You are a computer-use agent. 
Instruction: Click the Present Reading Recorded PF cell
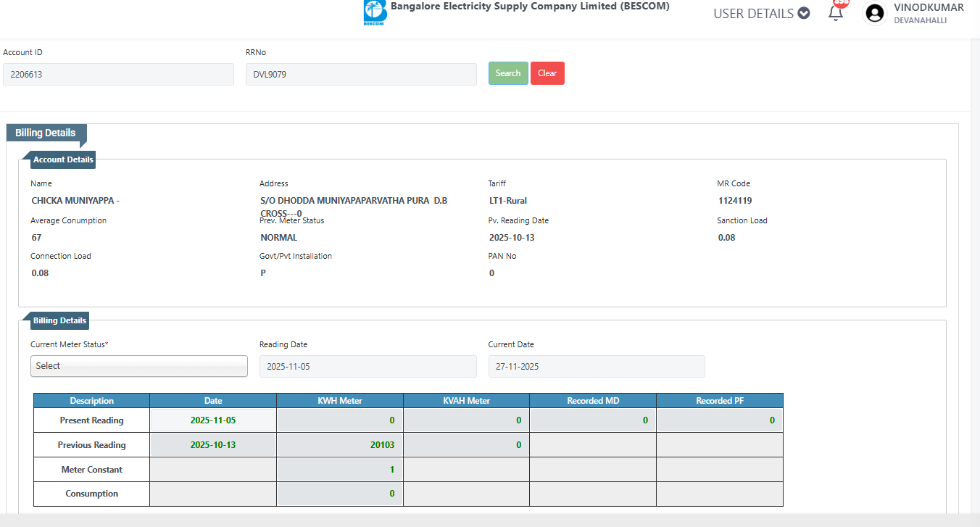point(719,420)
